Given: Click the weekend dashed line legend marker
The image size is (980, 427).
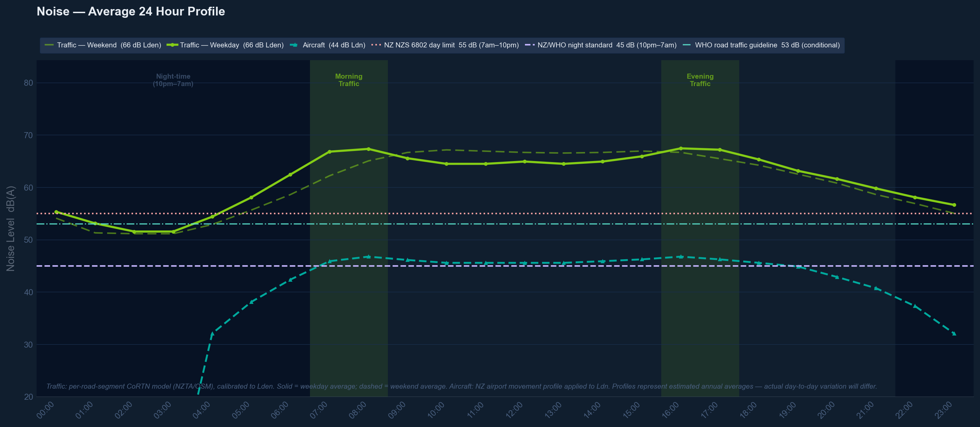Looking at the screenshot, I should tap(49, 45).
